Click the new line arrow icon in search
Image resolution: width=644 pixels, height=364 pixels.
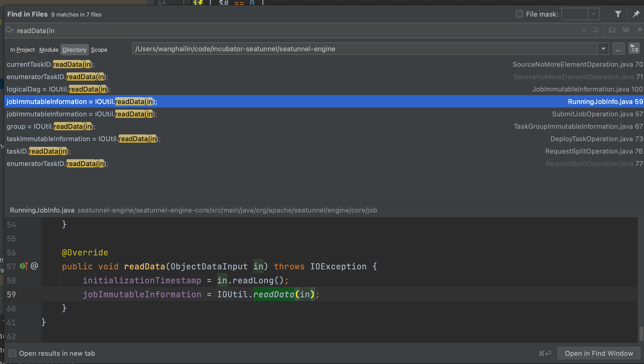coord(596,30)
